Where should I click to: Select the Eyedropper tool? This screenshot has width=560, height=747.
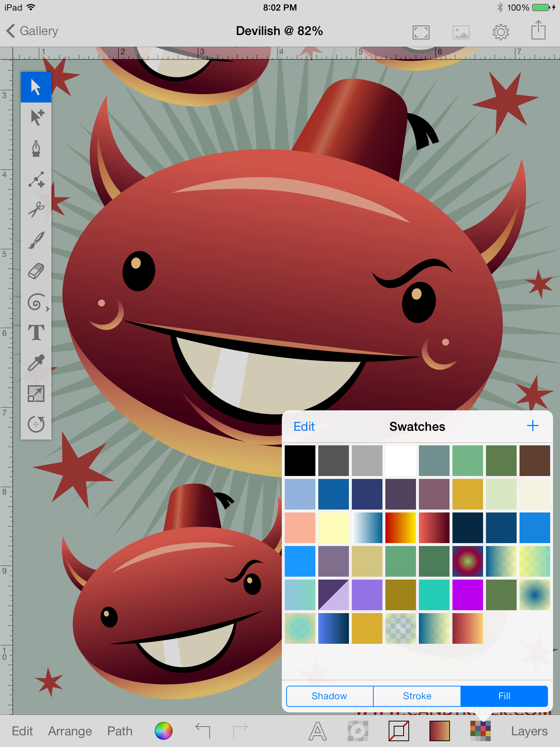coord(36,363)
